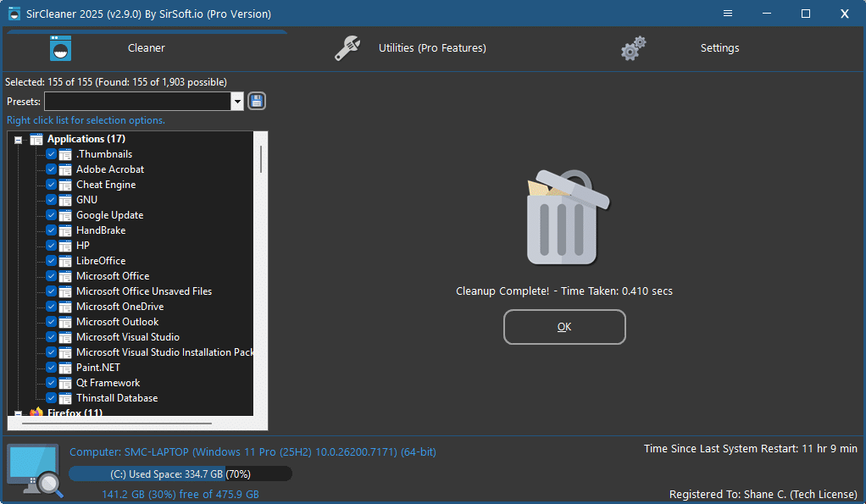The height and width of the screenshot is (504, 866).
Task: Save preset using the floppy disk icon
Action: pyautogui.click(x=257, y=102)
